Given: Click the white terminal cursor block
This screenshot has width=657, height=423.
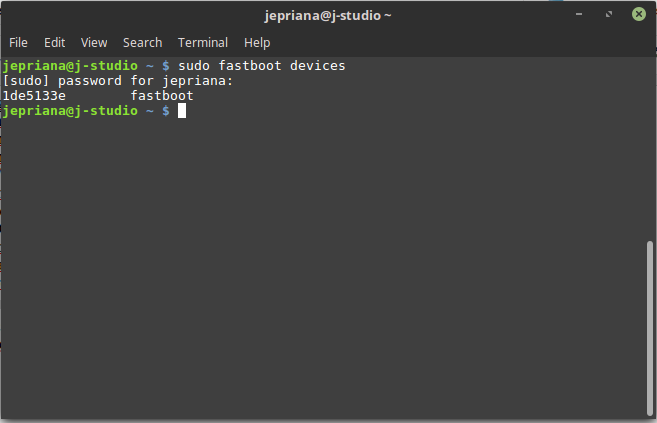Looking at the screenshot, I should tap(182, 111).
